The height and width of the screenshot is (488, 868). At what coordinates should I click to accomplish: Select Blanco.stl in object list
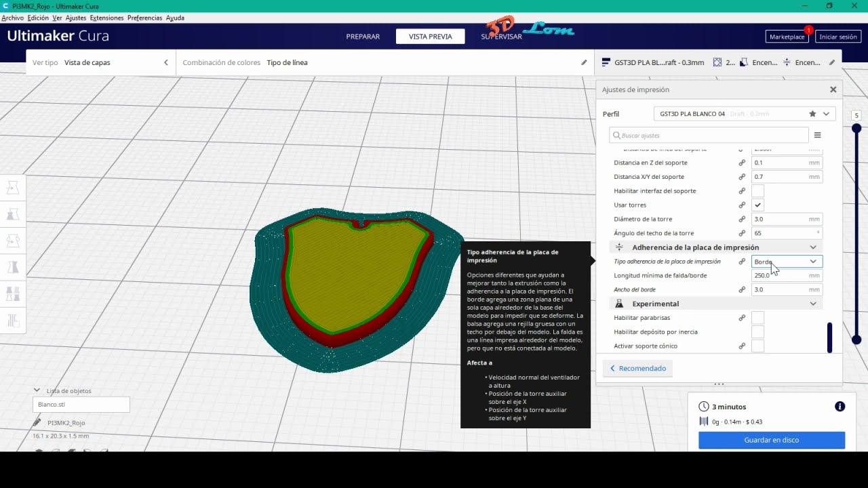click(81, 405)
